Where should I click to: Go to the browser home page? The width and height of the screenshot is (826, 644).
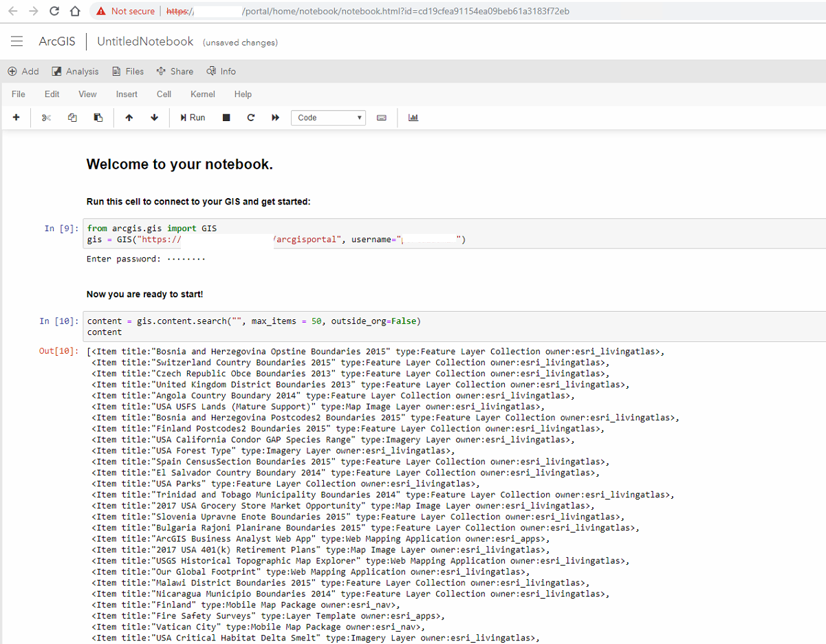(76, 11)
